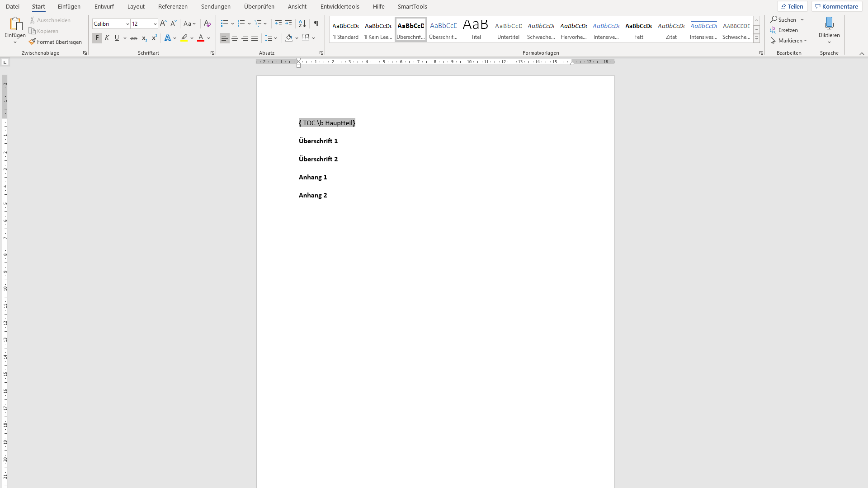Viewport: 868px width, 488px height.
Task: Click numbered list icon
Action: pyautogui.click(x=241, y=23)
